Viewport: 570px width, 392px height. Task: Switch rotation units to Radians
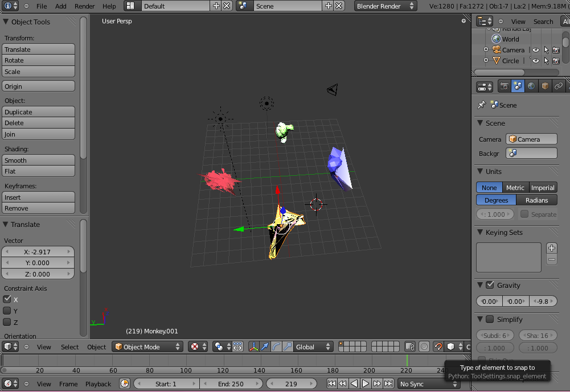[536, 200]
